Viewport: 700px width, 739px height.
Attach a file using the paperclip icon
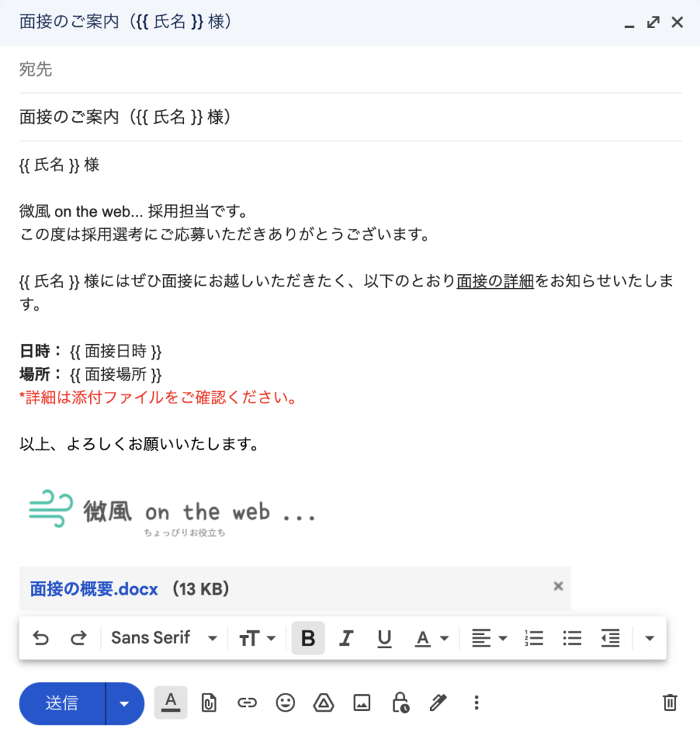tap(209, 702)
